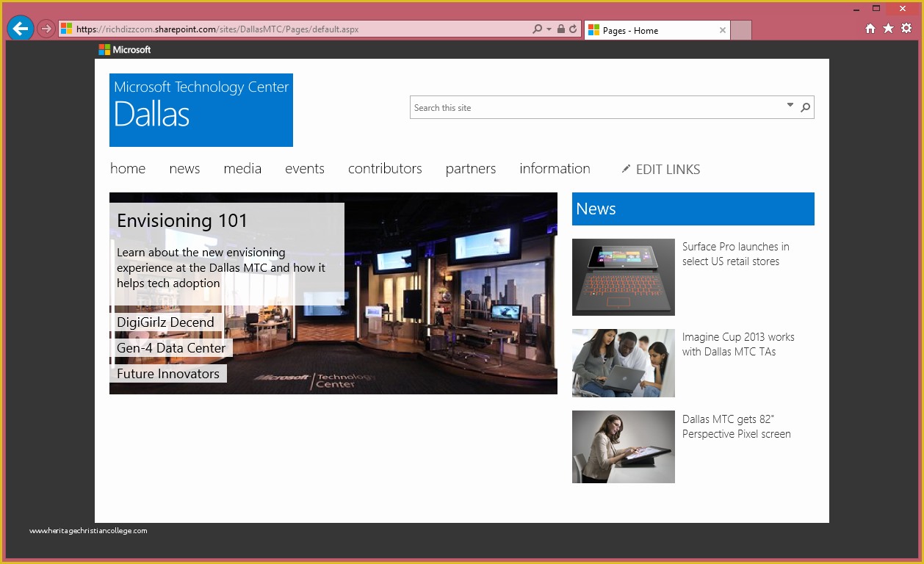This screenshot has height=564, width=924.
Task: Open the Surface Pro tablet thumbnail
Action: (x=624, y=277)
